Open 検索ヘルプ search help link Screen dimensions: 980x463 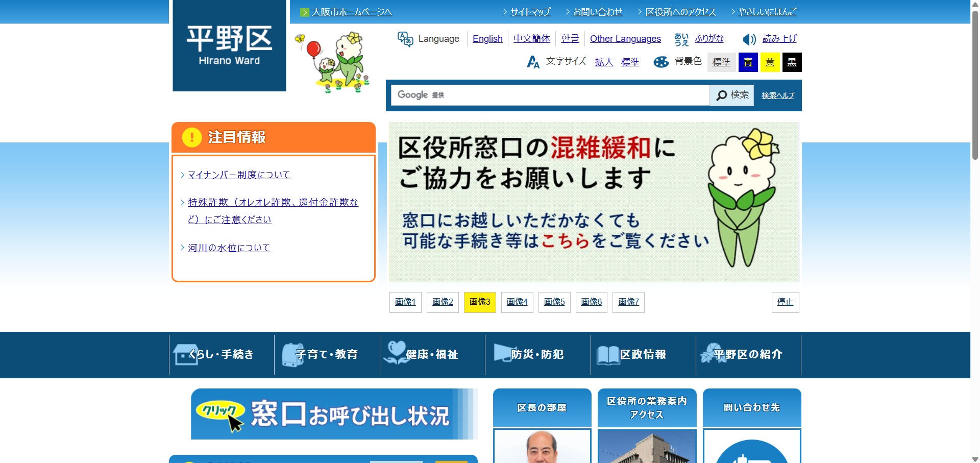click(778, 95)
